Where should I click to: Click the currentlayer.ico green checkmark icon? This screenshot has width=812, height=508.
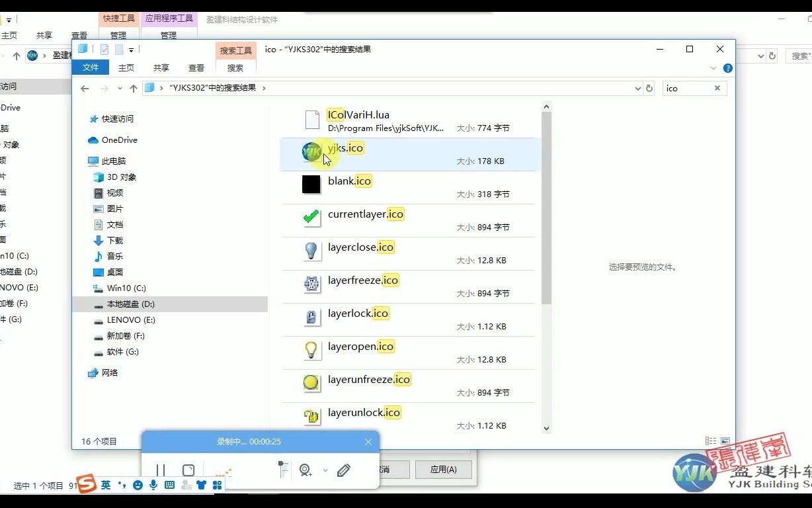(x=311, y=217)
